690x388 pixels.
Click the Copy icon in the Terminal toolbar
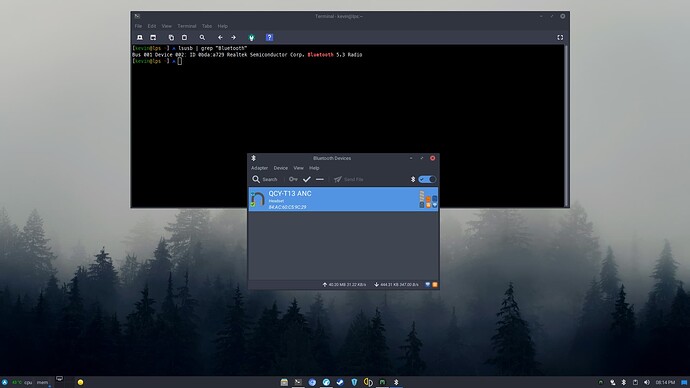[171, 38]
